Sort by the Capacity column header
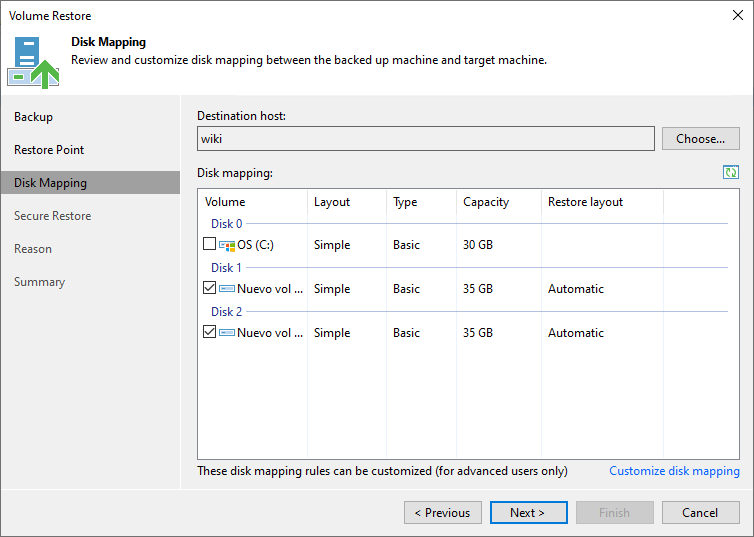 (499, 202)
